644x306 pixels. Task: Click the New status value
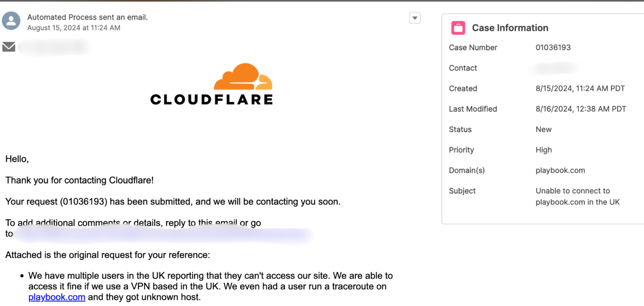click(544, 129)
